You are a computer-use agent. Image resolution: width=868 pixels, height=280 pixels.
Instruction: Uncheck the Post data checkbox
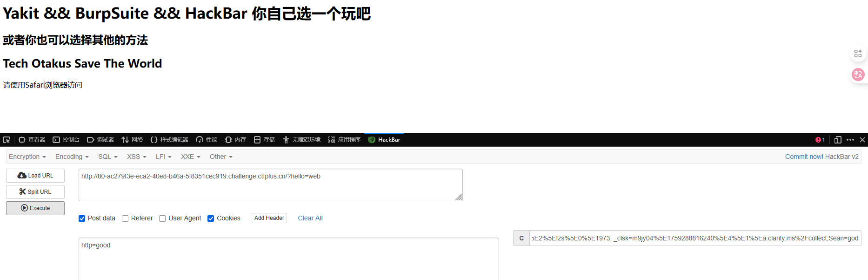pos(82,219)
